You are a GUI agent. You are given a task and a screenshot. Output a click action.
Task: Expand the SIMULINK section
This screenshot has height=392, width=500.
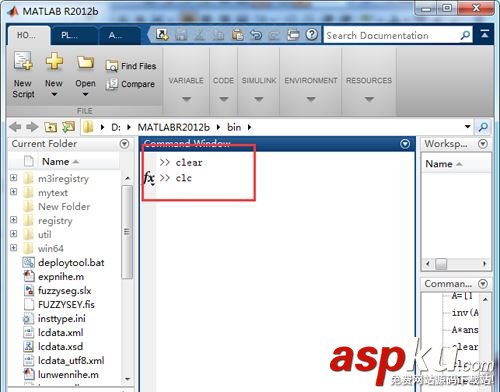[x=259, y=99]
